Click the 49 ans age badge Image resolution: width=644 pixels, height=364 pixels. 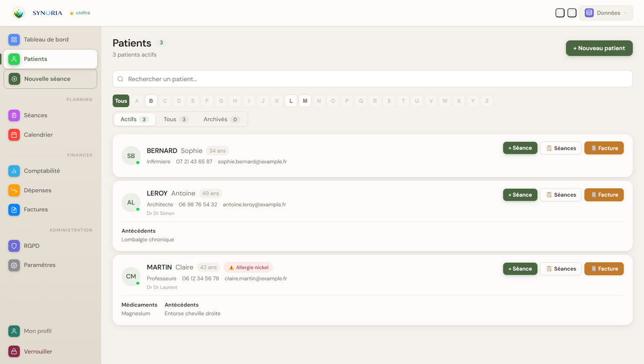[210, 194]
